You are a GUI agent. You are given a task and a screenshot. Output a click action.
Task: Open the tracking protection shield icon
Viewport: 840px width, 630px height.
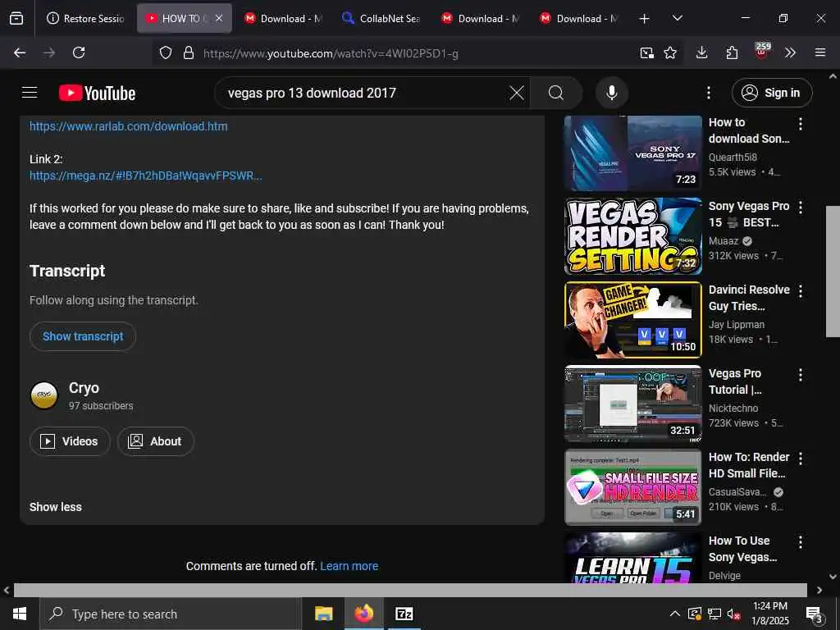click(x=166, y=53)
